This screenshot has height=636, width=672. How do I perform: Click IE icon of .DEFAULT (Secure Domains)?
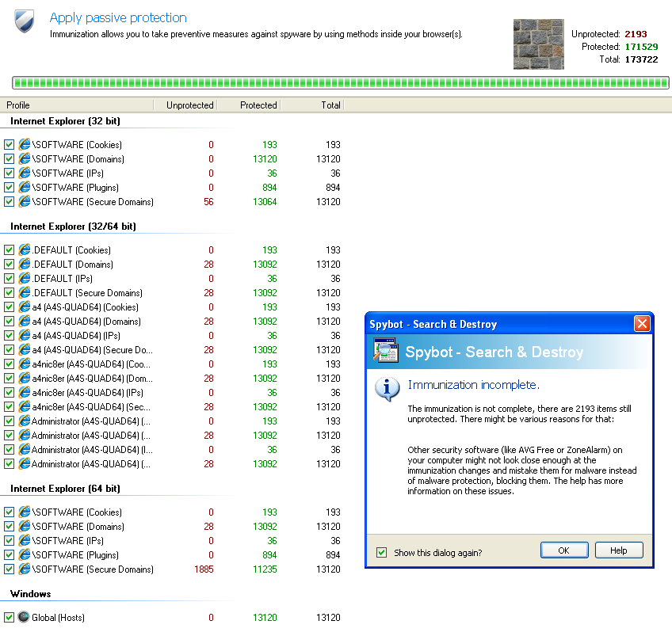pos(25,292)
